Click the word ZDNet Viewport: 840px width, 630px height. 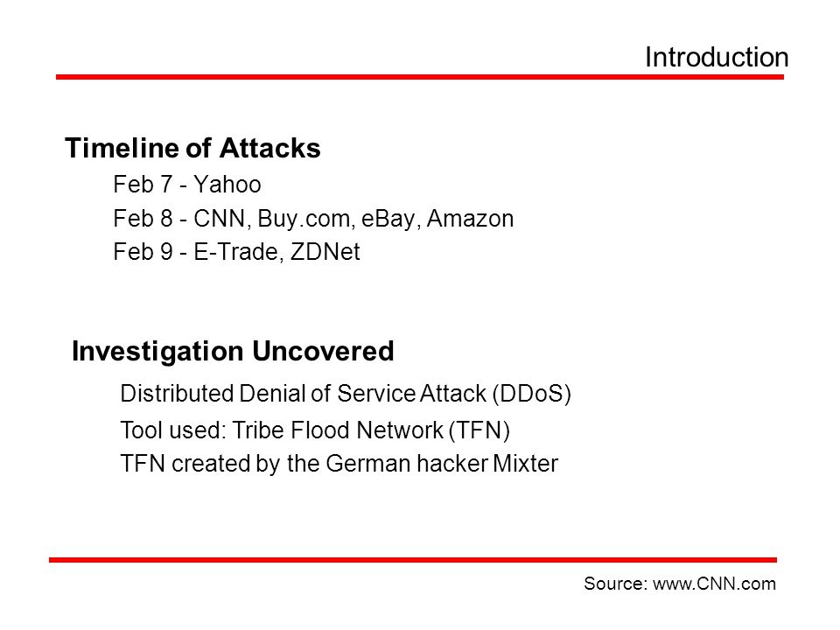(325, 252)
